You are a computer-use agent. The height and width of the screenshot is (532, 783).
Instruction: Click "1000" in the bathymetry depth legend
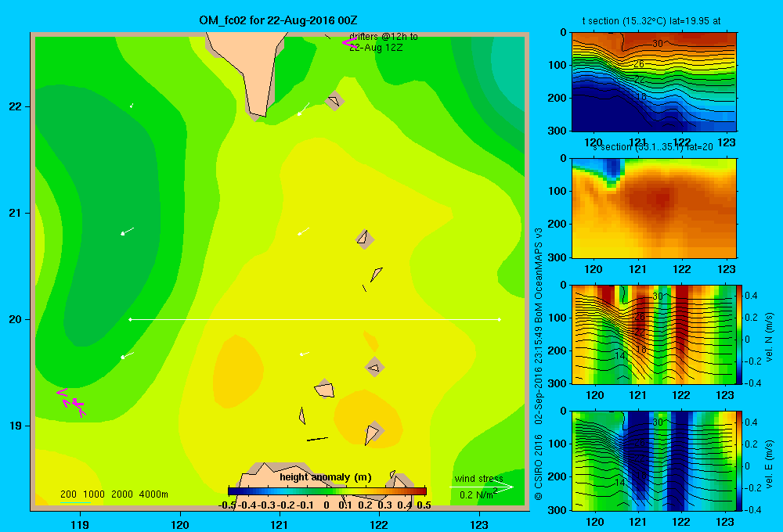coord(94,494)
